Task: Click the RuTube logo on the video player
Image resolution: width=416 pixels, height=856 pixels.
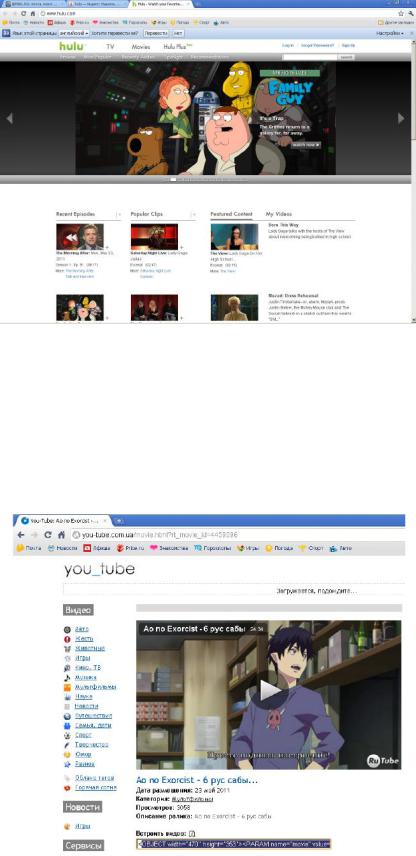Action: click(x=382, y=760)
